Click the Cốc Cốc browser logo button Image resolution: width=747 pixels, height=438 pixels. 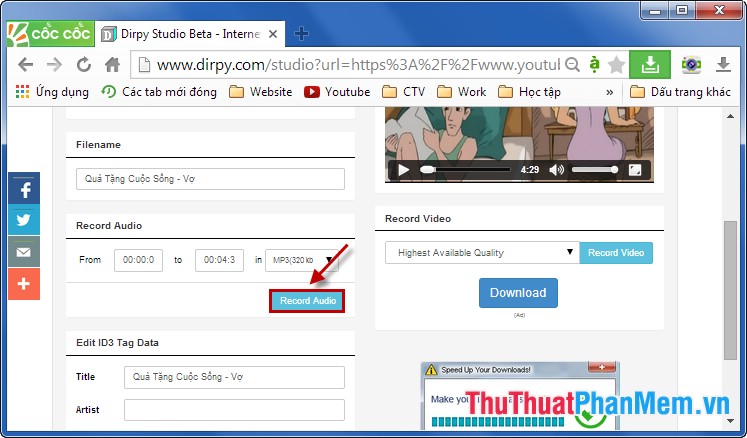point(50,34)
